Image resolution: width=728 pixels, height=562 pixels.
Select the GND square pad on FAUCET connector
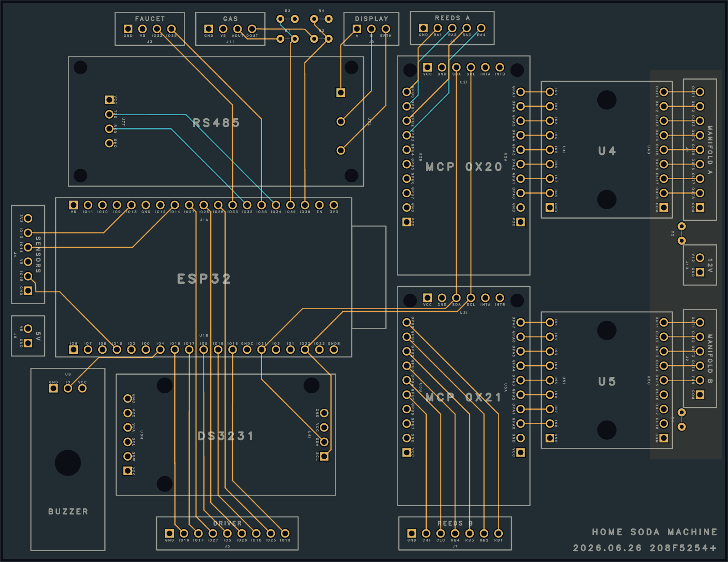[128, 29]
